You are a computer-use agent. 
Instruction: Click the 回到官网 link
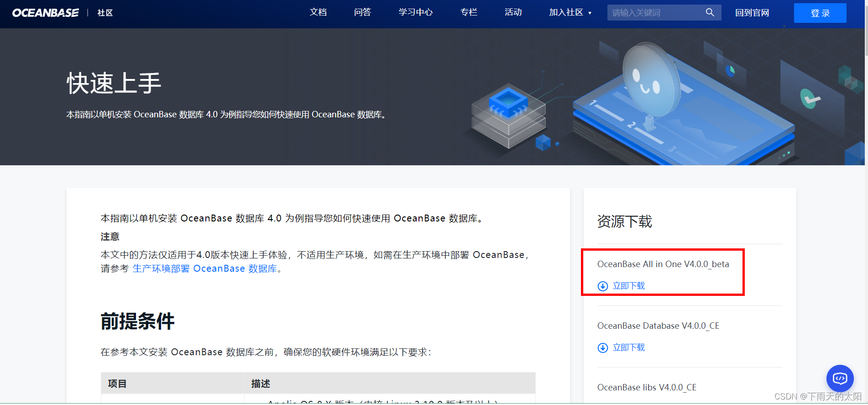tap(752, 13)
